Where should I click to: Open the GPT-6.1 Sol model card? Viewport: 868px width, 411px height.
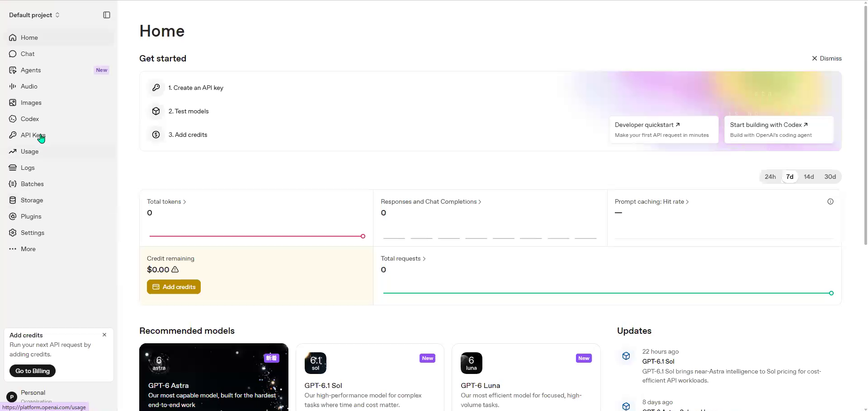(370, 378)
